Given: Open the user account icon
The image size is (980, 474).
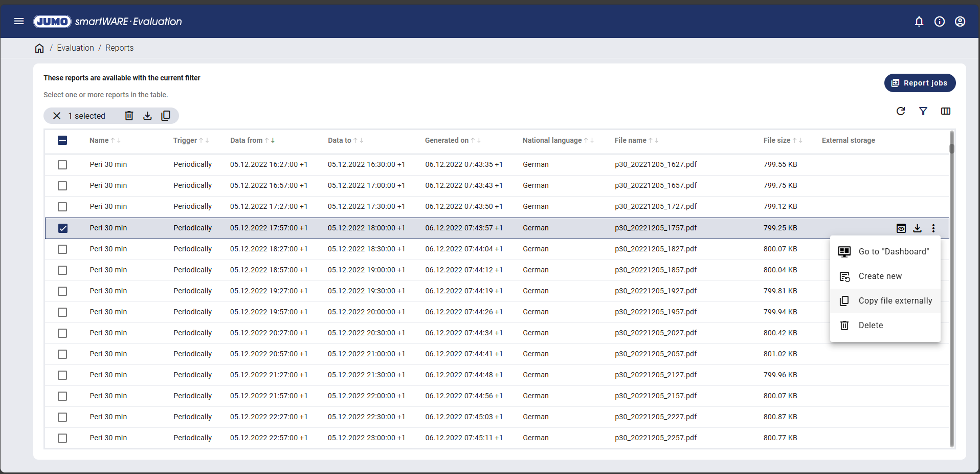Looking at the screenshot, I should click(960, 21).
